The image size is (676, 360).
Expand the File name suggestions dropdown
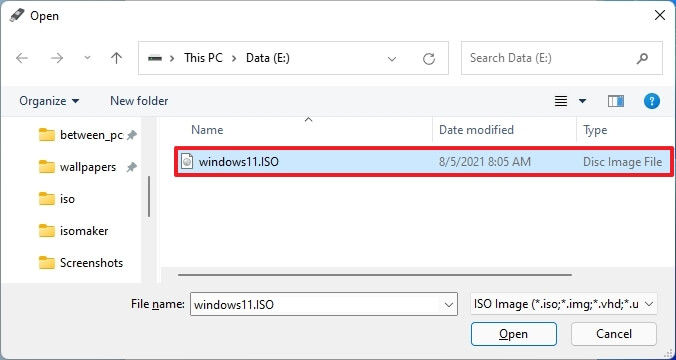point(448,305)
